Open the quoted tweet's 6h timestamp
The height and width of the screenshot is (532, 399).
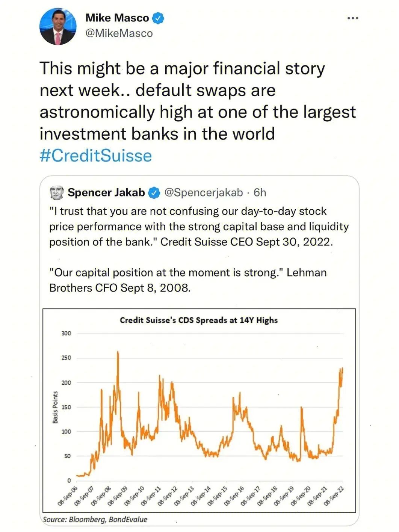[260, 192]
